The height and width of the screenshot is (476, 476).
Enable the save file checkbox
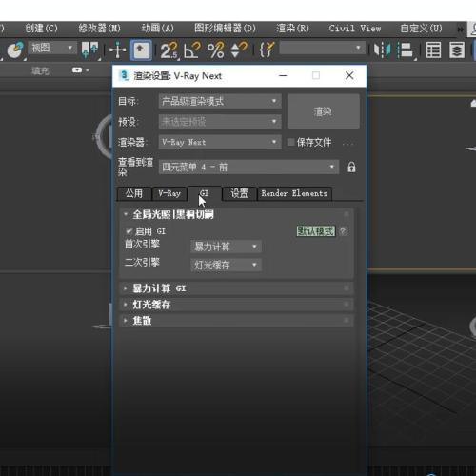pos(290,142)
